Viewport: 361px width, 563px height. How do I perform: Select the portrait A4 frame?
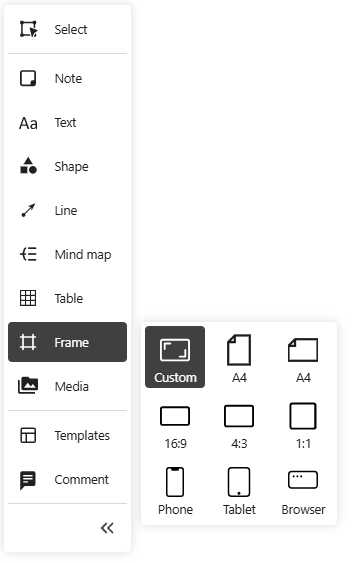pos(239,357)
